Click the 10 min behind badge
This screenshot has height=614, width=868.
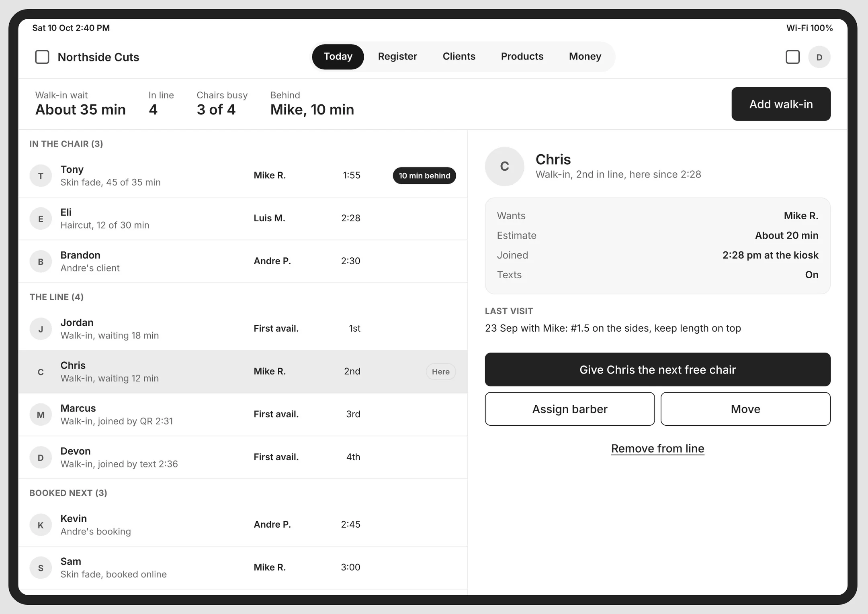(x=424, y=175)
